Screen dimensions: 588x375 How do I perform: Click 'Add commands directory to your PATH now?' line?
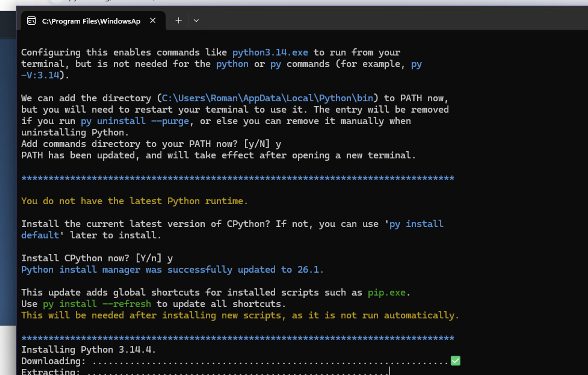point(151,144)
